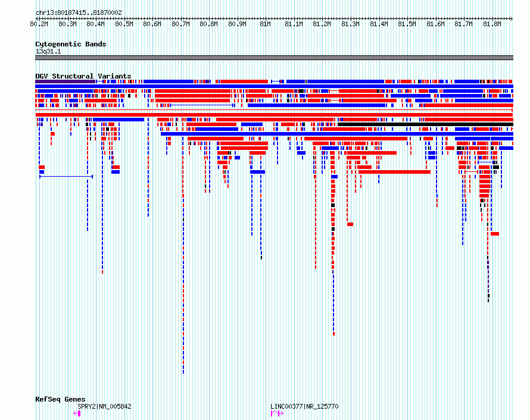The image size is (530, 420).
Task: Click the 80.7M ruler tick label
Action: (180, 24)
